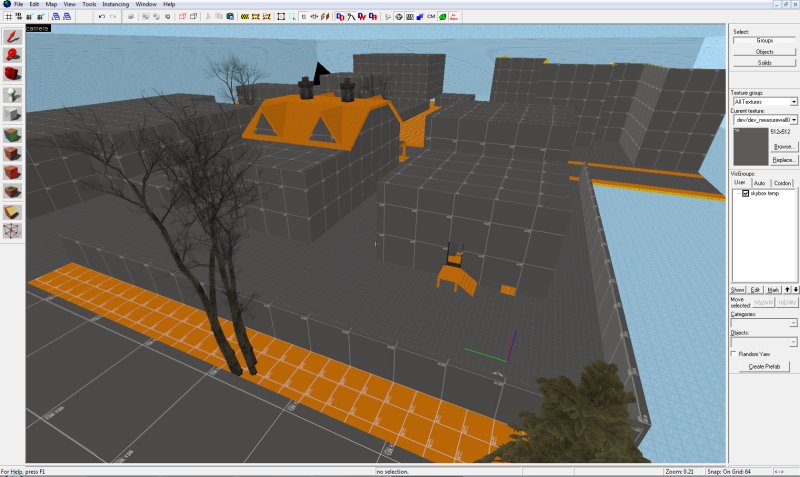Click the Hide unselected objects icon

(193, 16)
